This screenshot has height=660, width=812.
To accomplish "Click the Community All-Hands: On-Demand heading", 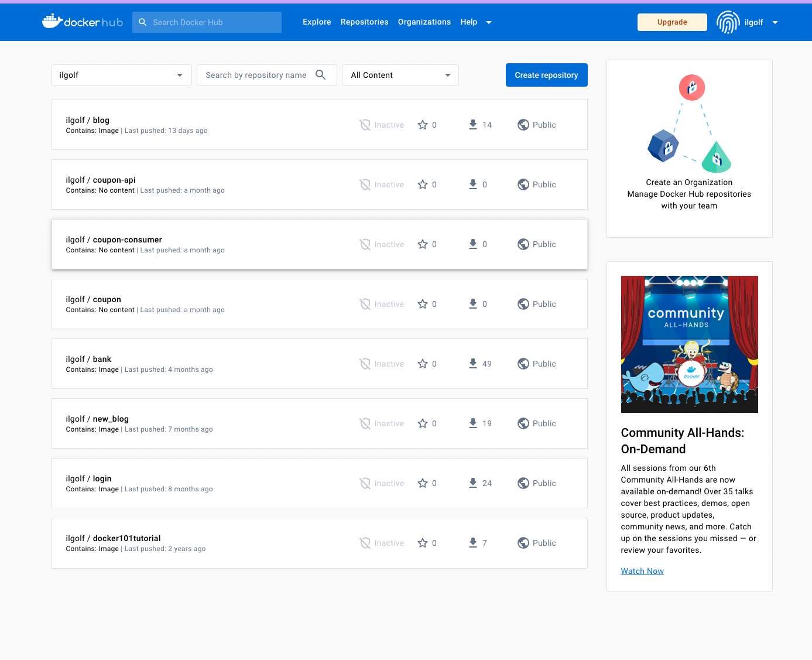I will pyautogui.click(x=683, y=441).
